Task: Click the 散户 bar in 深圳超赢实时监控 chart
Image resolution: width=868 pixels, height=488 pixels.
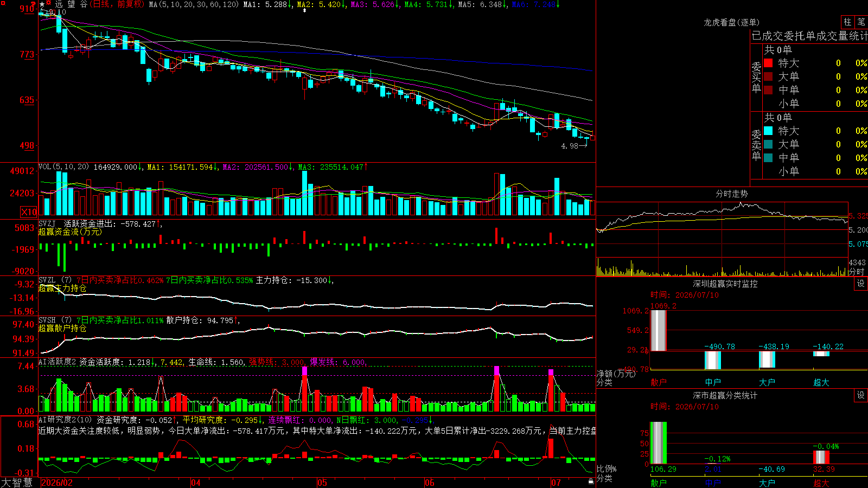Action: (x=659, y=330)
